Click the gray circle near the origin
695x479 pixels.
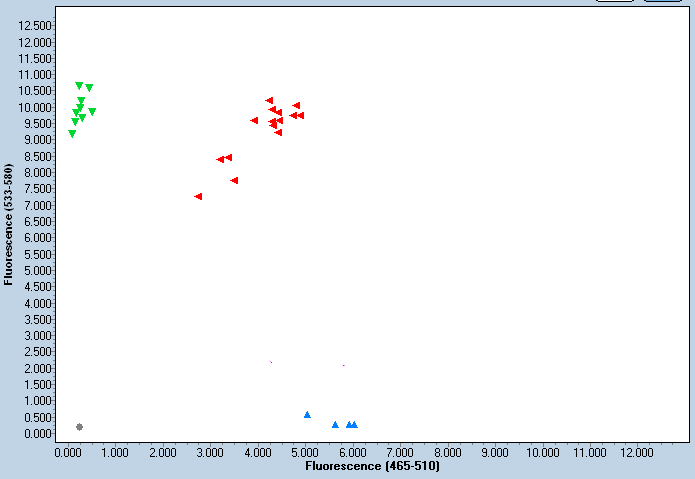[79, 427]
